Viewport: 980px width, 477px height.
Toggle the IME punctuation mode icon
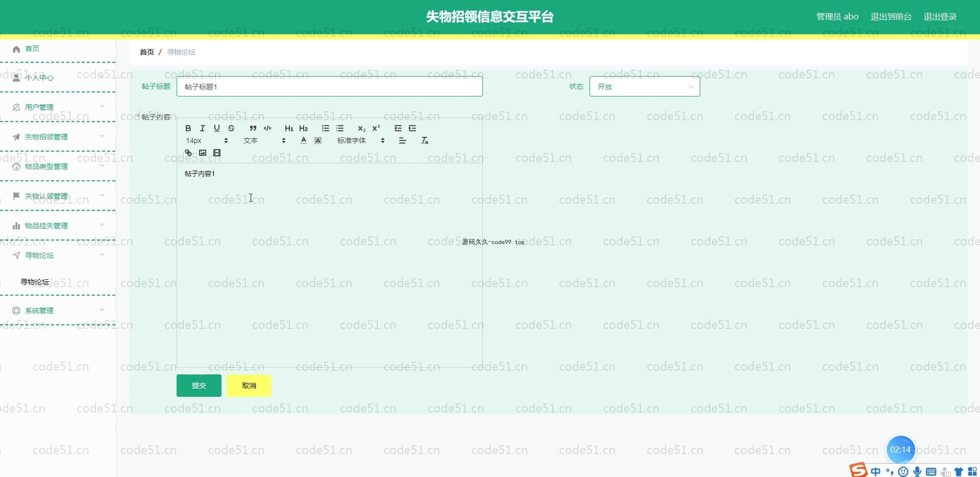pos(890,472)
